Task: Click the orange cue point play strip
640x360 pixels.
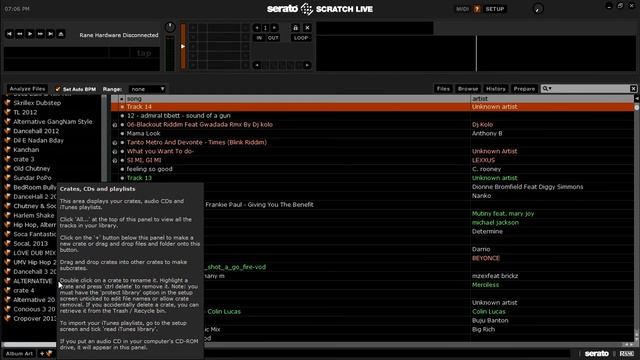Action: pos(183,46)
